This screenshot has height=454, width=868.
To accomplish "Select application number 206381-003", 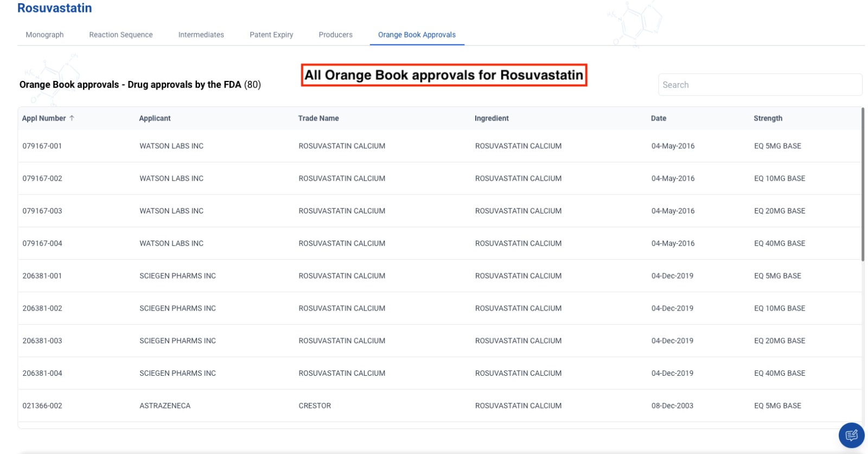I will [x=42, y=341].
